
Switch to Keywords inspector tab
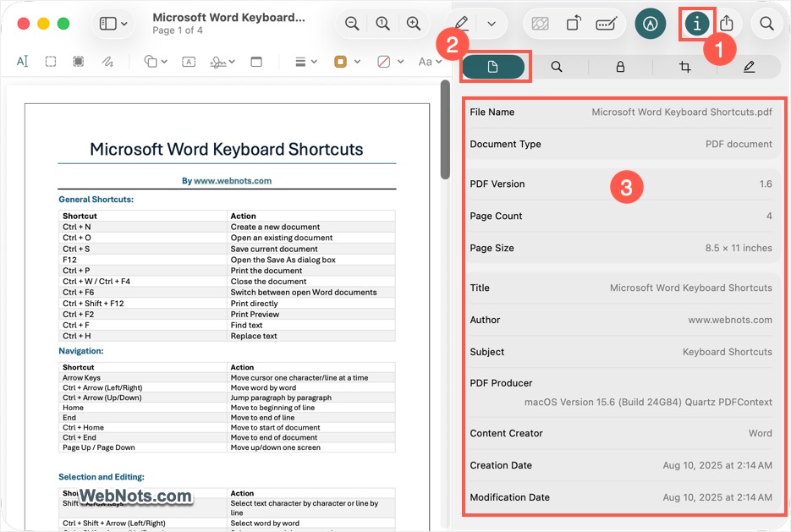pyautogui.click(x=557, y=67)
